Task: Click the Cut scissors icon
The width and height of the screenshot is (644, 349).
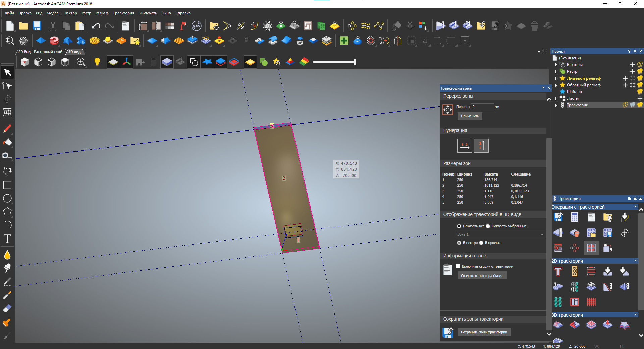Action: pos(53,26)
